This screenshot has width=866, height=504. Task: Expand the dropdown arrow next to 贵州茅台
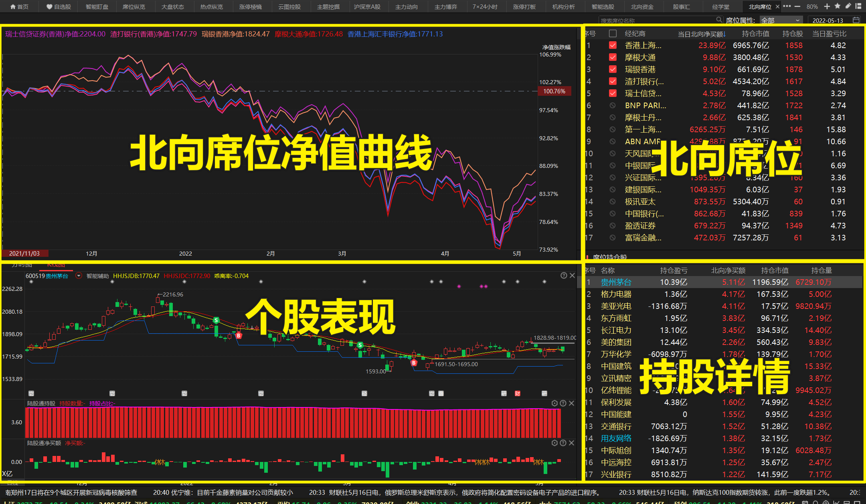(x=79, y=276)
